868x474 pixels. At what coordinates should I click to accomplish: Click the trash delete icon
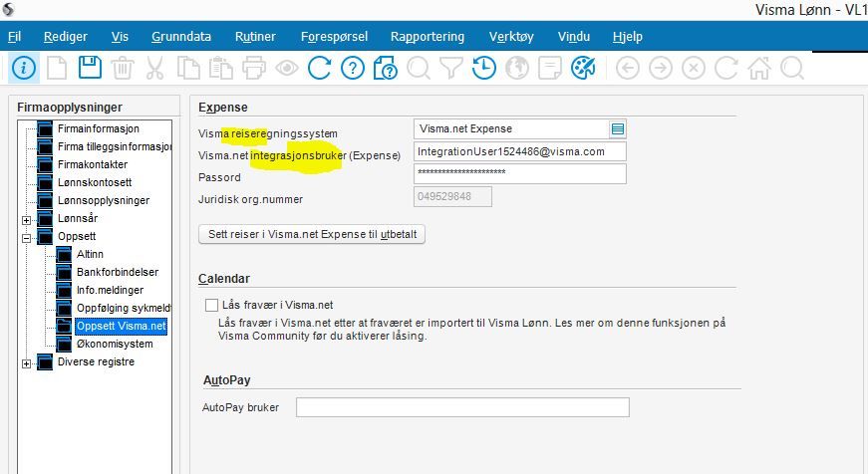123,68
